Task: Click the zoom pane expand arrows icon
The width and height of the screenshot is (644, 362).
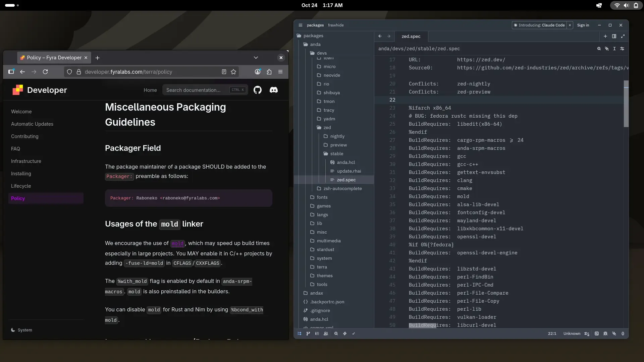Action: coord(623,36)
